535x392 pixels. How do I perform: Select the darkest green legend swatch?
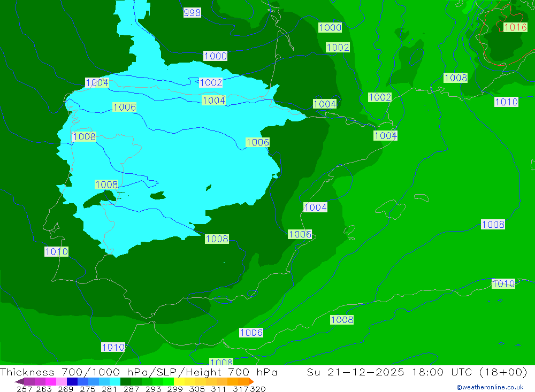tap(126, 381)
